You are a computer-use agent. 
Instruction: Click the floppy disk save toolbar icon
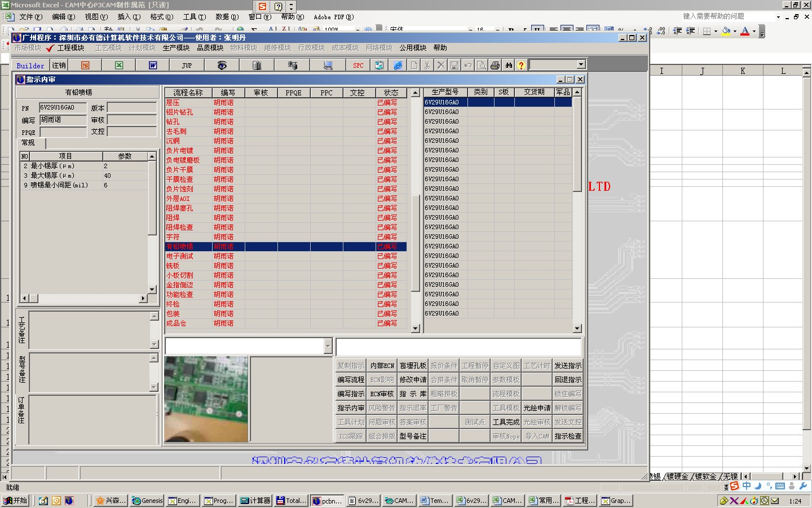pyautogui.click(x=454, y=65)
